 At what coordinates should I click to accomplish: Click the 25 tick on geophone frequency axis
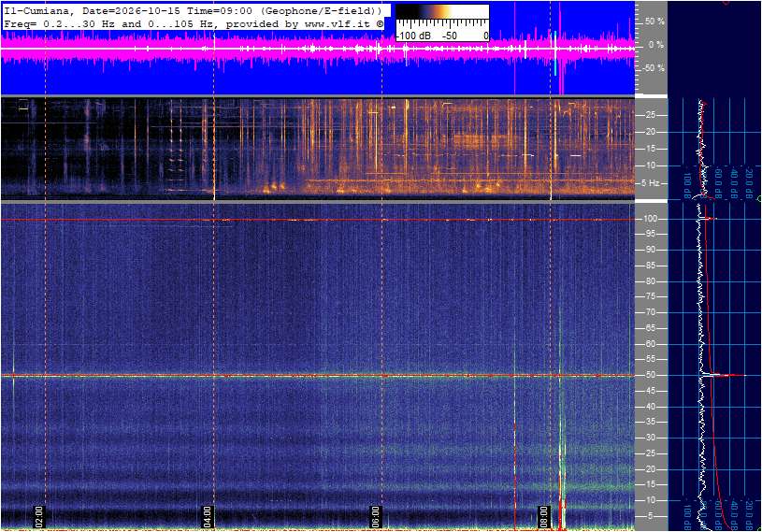[651, 115]
